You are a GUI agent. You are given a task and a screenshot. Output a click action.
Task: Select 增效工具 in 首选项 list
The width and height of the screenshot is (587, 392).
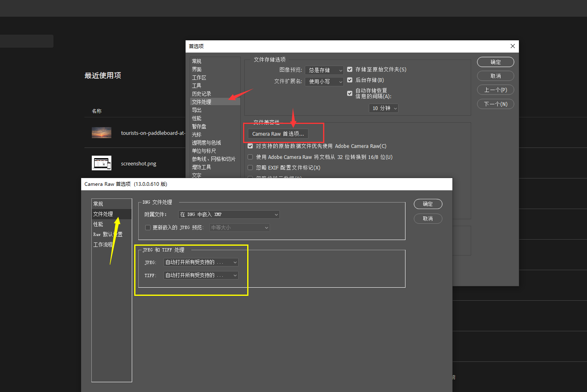click(x=202, y=167)
